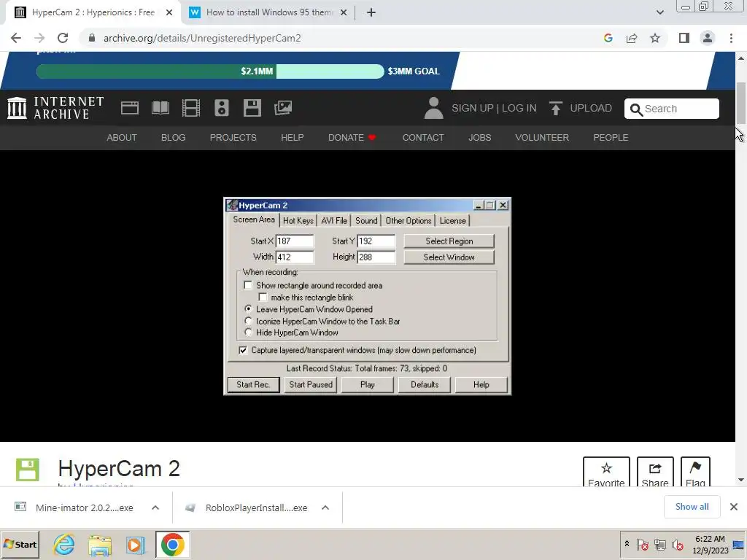
Task: Click the Internet Archive Search field
Action: (x=672, y=109)
